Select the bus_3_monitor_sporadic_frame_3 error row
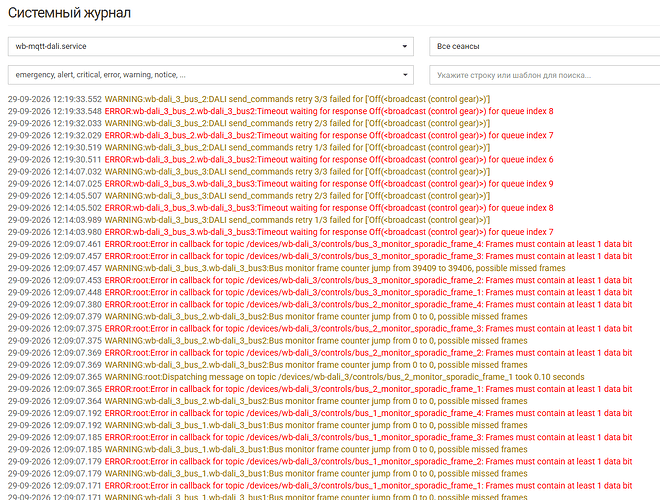Screen dimensions: 660x500 point(320,256)
